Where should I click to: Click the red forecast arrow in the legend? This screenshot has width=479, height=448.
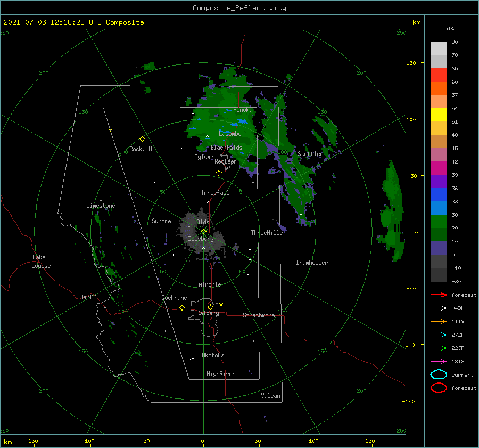[x=439, y=295]
